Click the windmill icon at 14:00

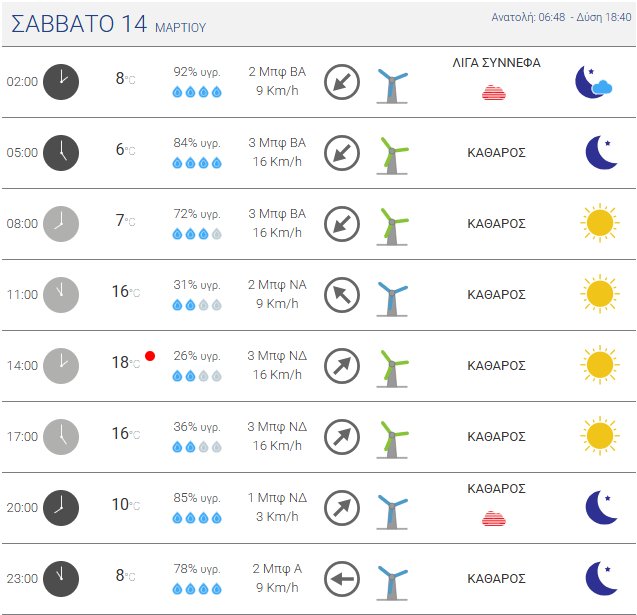392,367
